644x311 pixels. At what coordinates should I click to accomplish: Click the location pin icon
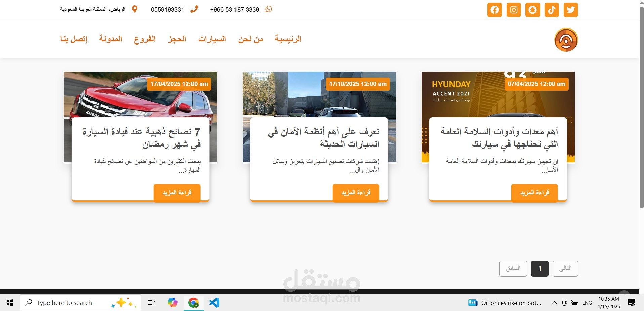click(135, 9)
